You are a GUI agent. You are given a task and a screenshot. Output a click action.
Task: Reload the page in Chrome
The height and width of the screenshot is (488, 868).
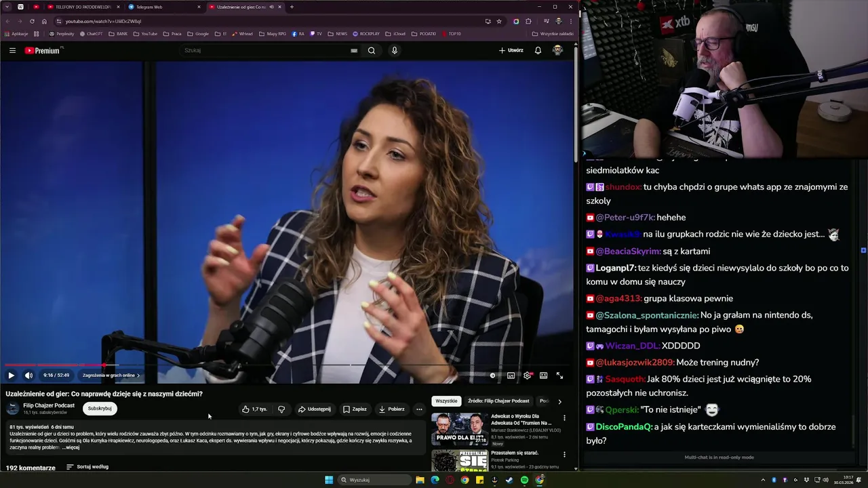(x=32, y=21)
